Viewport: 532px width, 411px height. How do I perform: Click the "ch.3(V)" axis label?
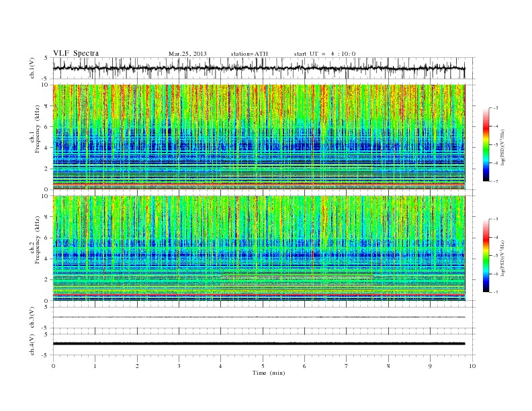(32, 318)
